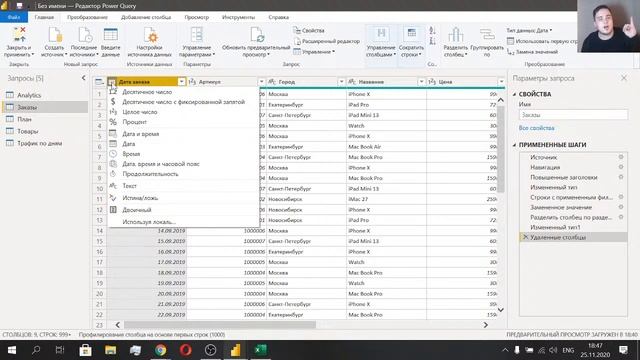Screen dimensions: 640x360
Task: Switch to the Просмотр tab
Action: [x=196, y=17]
